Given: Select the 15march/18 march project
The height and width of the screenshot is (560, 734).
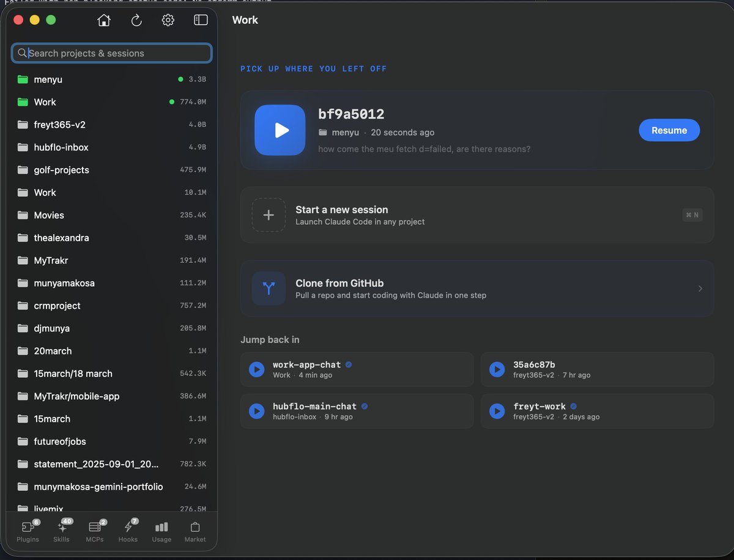Looking at the screenshot, I should (112, 374).
